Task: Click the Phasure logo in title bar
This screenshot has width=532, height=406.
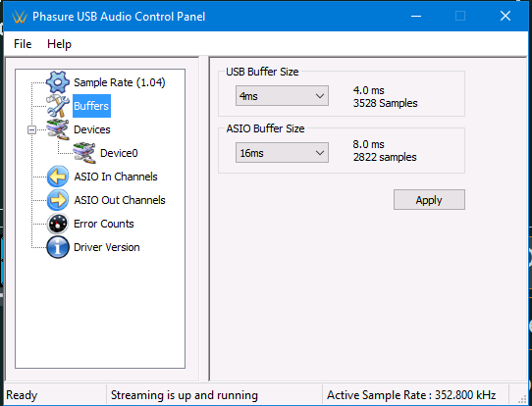Action: point(20,17)
